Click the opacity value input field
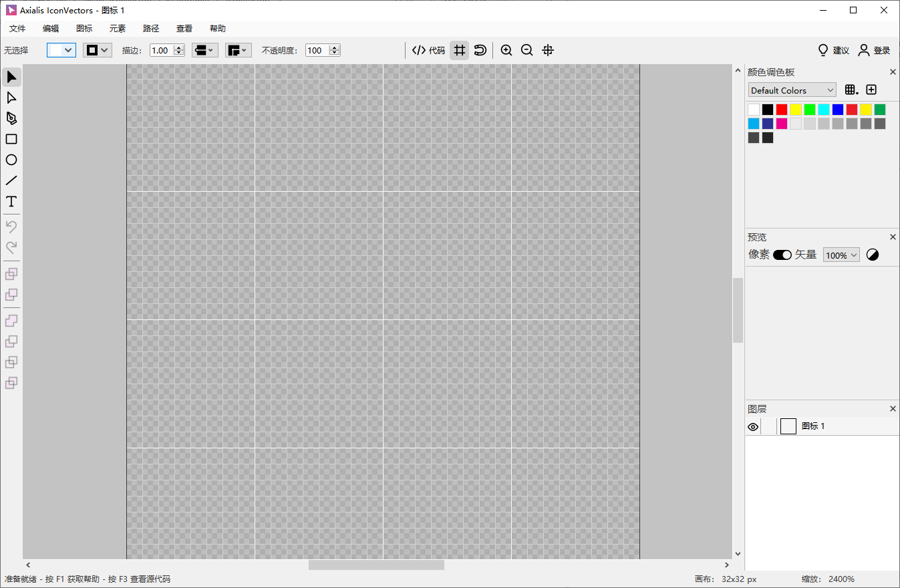Screen dimensions: 900x588 (x=317, y=50)
